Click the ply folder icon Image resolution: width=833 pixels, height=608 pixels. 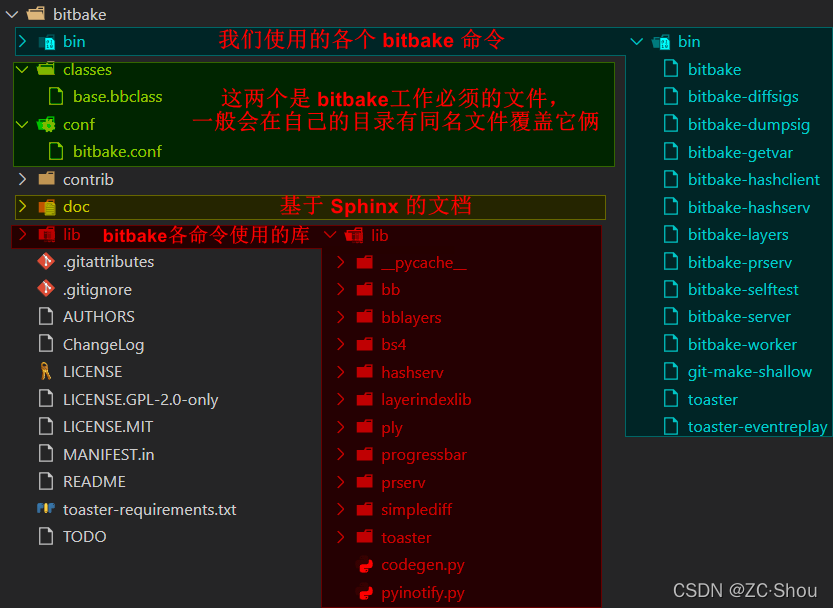[365, 427]
